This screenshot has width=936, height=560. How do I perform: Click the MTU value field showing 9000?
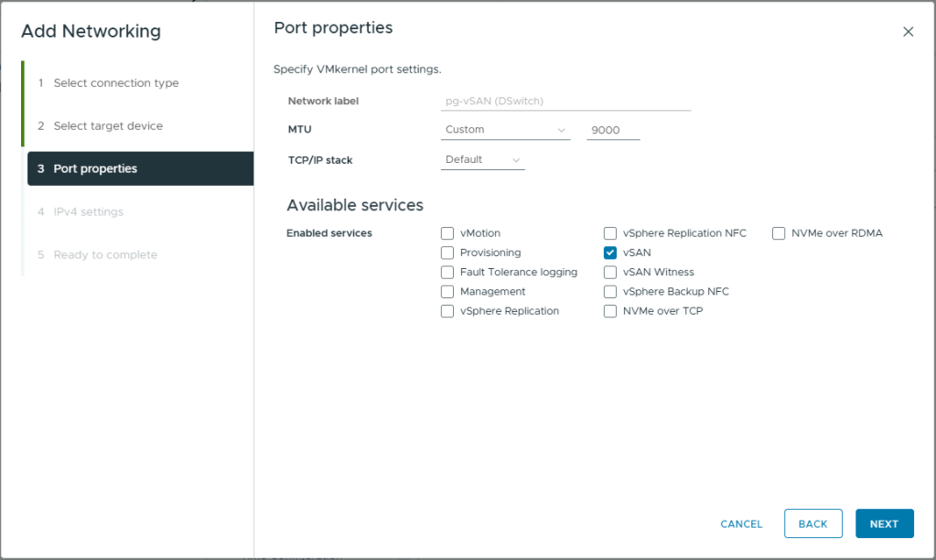612,130
